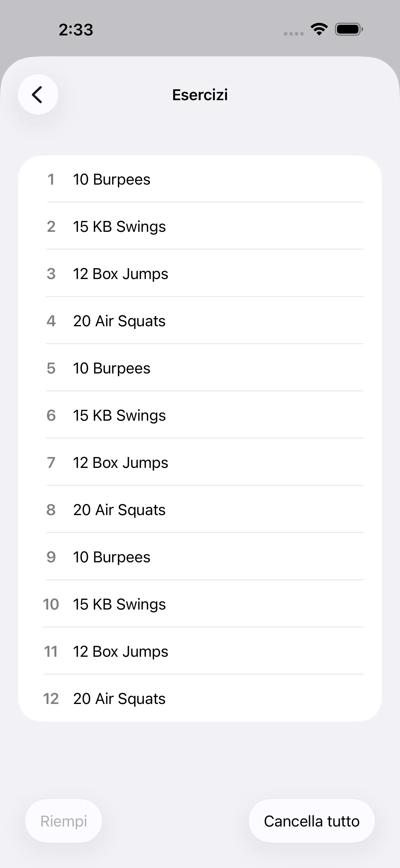
Task: Tap the cellular signal dots
Action: click(293, 33)
